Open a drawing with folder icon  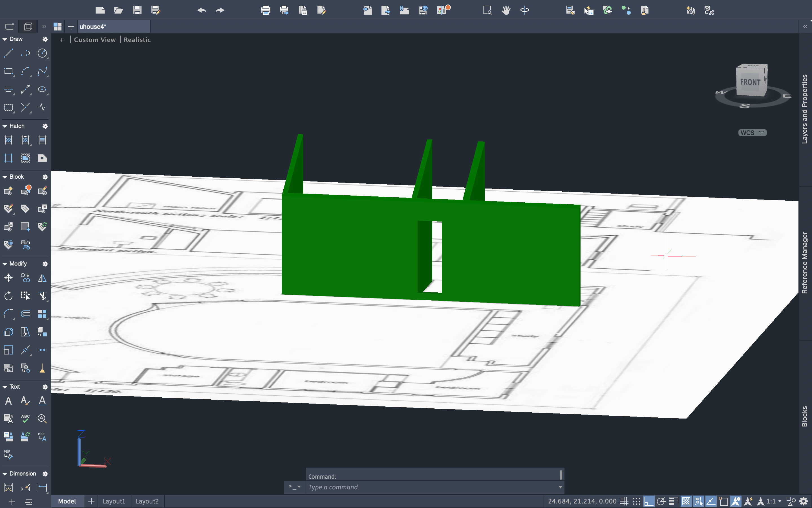[118, 10]
